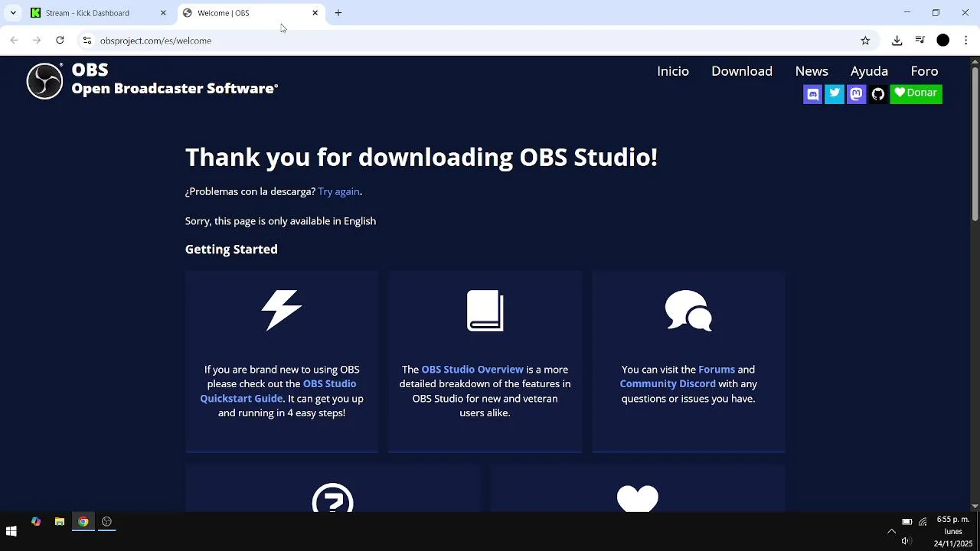Click the book overview icon

click(x=485, y=311)
